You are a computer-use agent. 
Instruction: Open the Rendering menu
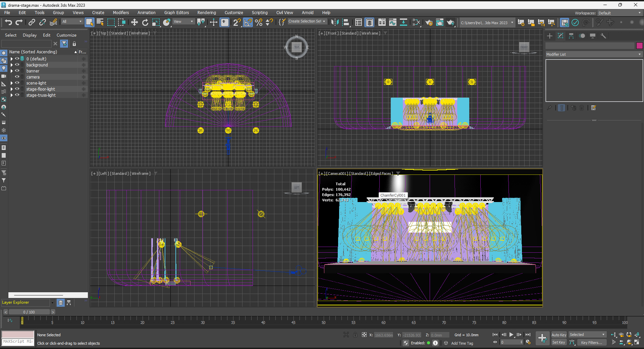tap(206, 13)
